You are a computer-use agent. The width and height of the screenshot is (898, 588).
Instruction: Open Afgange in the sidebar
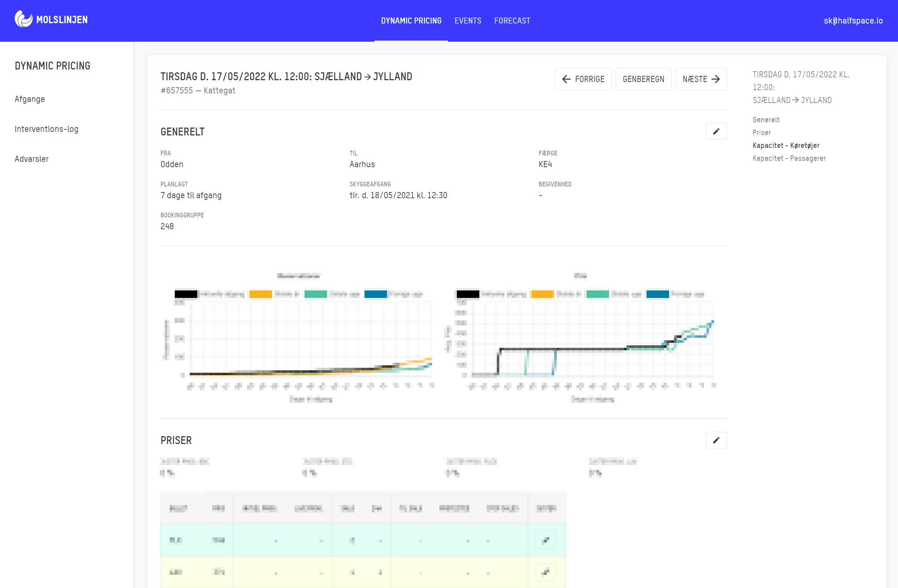coord(30,99)
